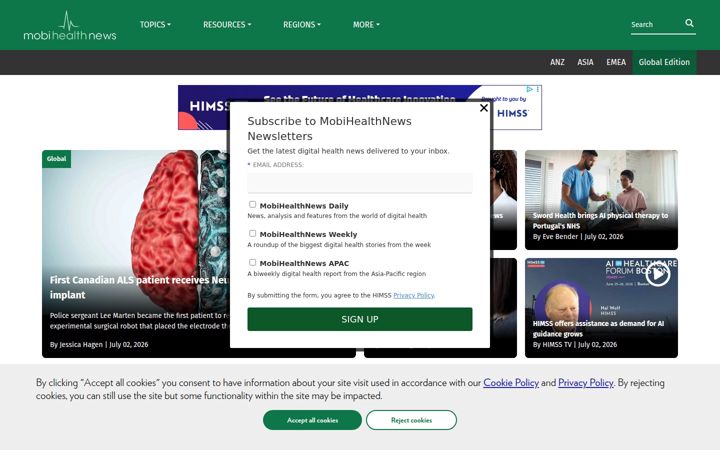This screenshot has width=720, height=450.
Task: Focus the email address input field
Action: [360, 183]
